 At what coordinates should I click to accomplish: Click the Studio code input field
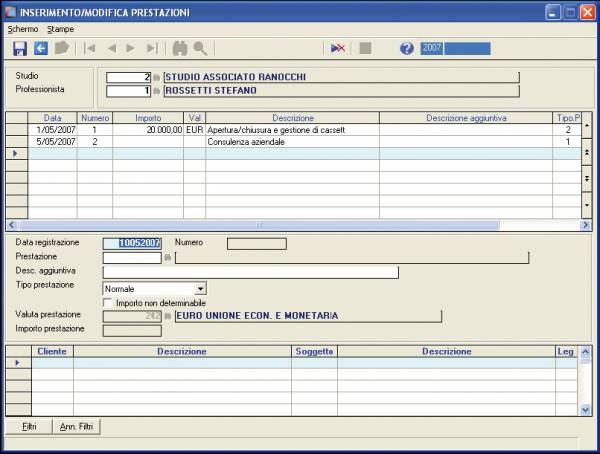point(128,77)
